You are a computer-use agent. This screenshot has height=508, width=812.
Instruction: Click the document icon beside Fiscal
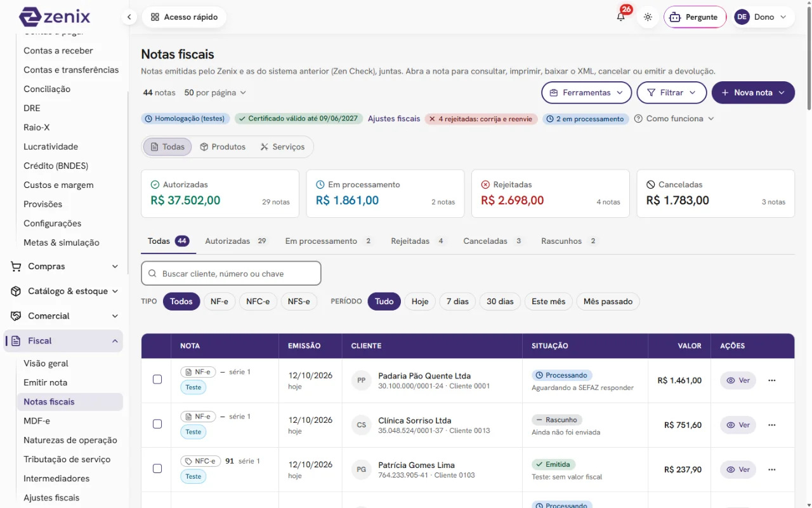click(16, 341)
